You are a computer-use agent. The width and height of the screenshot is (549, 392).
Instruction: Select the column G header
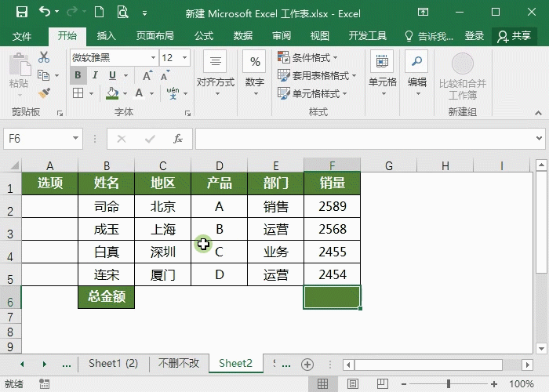pyautogui.click(x=389, y=165)
